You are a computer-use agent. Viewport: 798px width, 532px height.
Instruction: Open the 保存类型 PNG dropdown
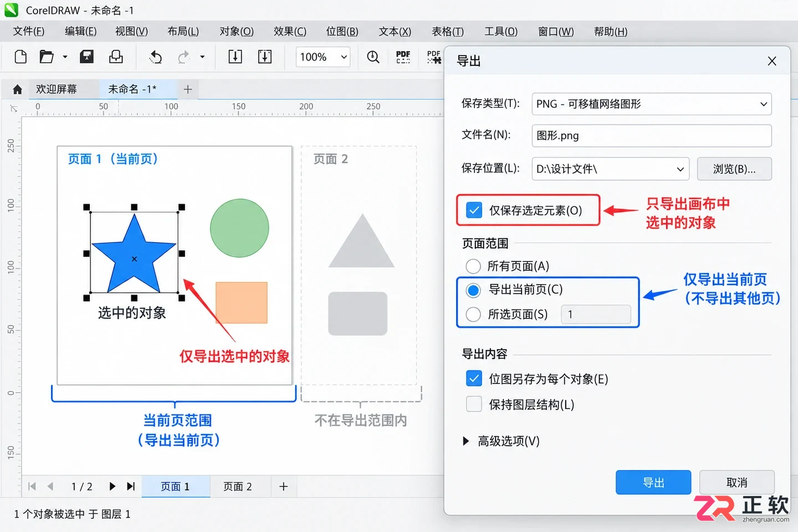coord(652,104)
